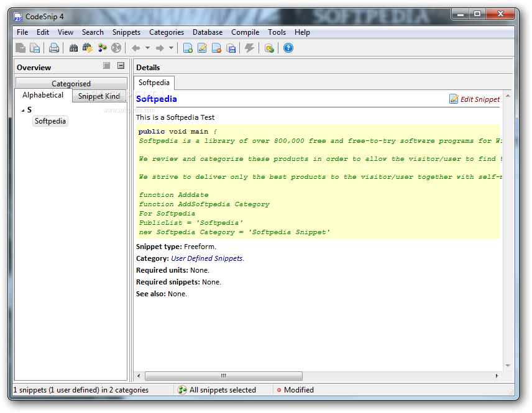Viewport: 532px width, 413px height.
Task: Click the vertical scrollbar up arrow
Action: click(508, 96)
